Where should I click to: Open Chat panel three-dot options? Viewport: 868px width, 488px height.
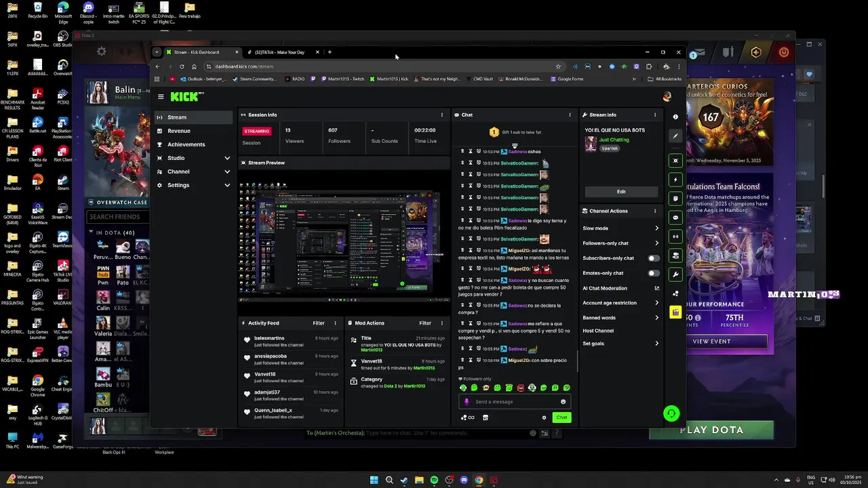(570, 115)
